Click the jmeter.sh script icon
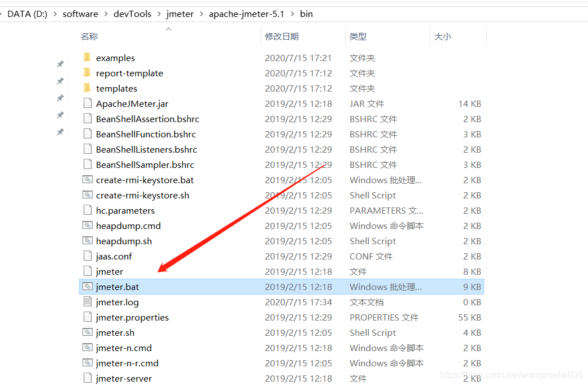Screen dimensions: 588x385 point(88,332)
